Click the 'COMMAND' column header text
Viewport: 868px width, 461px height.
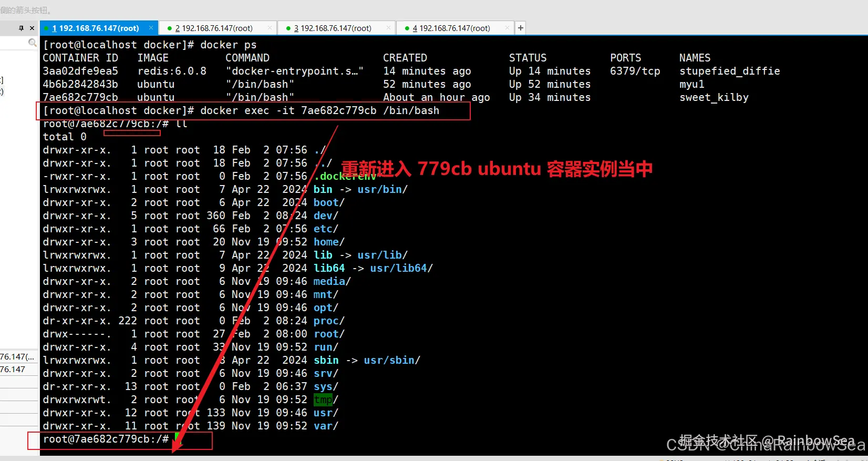click(x=247, y=58)
